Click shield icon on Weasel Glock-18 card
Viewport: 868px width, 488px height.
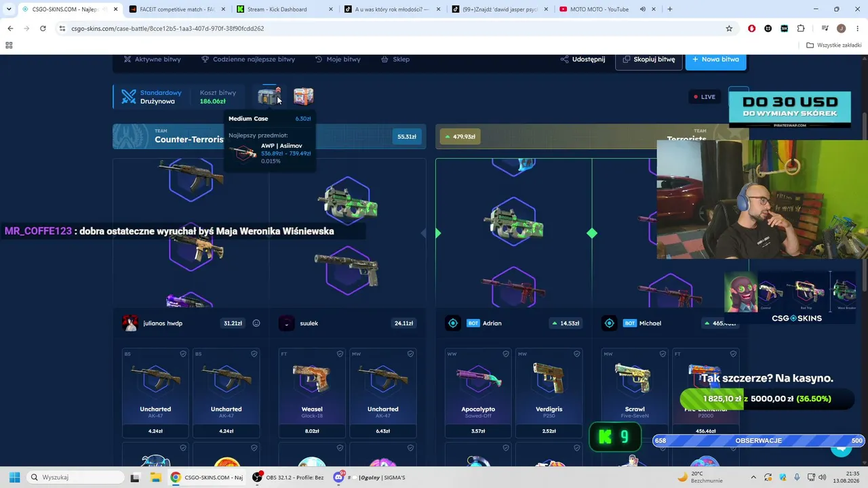[340, 354]
